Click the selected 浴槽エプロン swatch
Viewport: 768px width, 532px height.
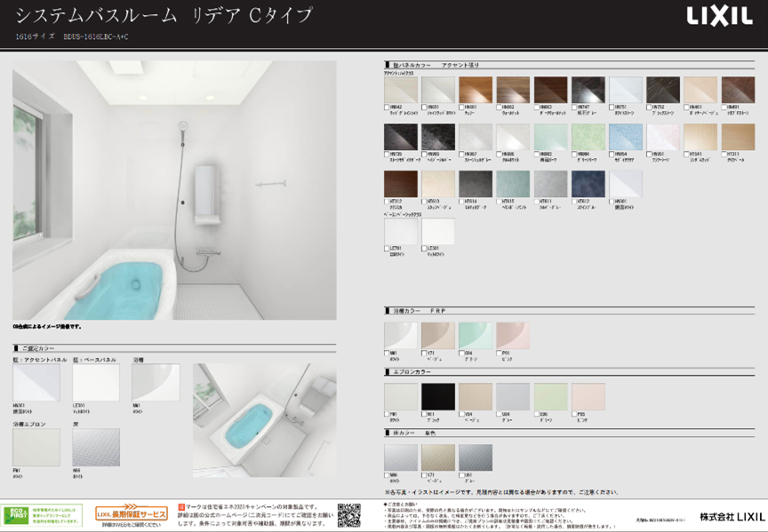(36, 448)
